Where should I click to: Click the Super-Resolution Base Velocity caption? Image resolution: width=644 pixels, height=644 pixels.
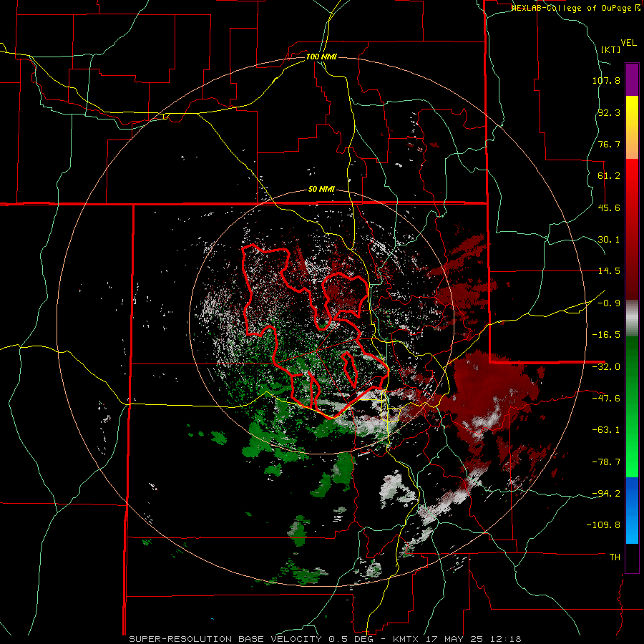(x=325, y=639)
